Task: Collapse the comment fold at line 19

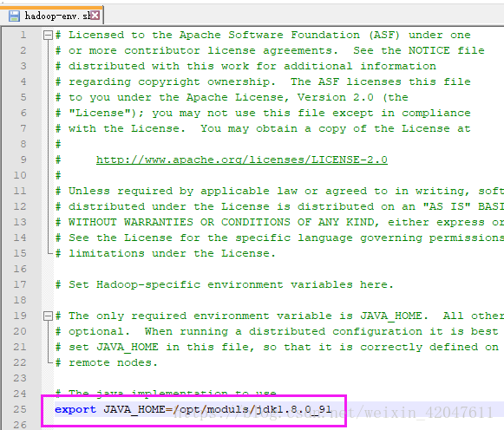Action: [48, 316]
